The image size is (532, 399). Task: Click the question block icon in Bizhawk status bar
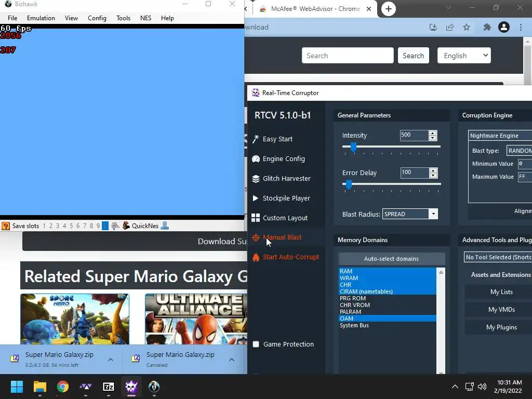tap(6, 226)
